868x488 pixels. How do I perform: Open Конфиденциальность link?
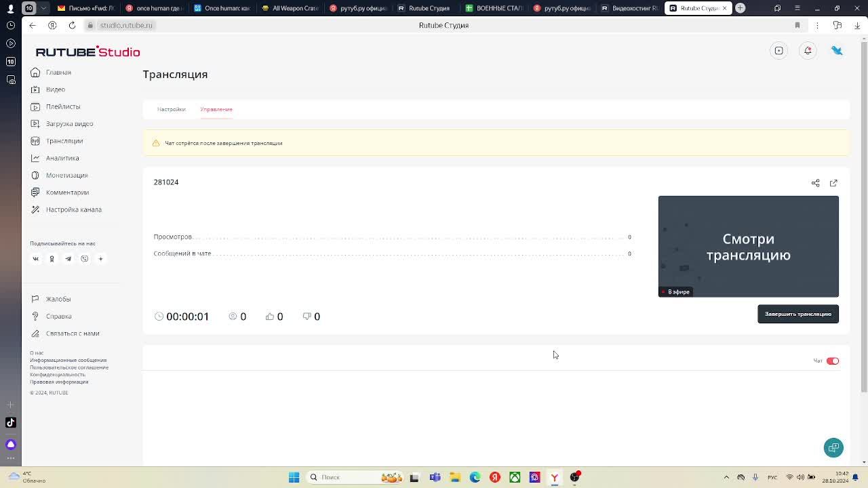click(58, 374)
